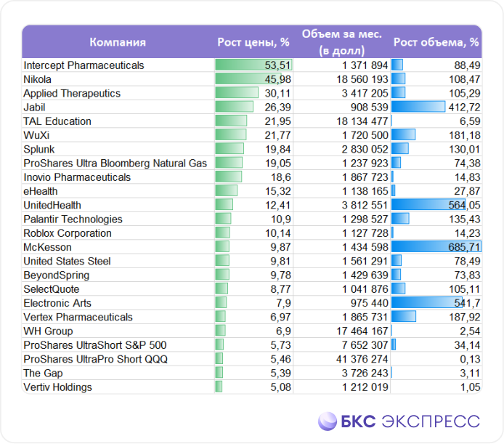The image size is (504, 444).
Task: Select the Inovio Pharmaceuticals company cell
Action: pyautogui.click(x=118, y=177)
